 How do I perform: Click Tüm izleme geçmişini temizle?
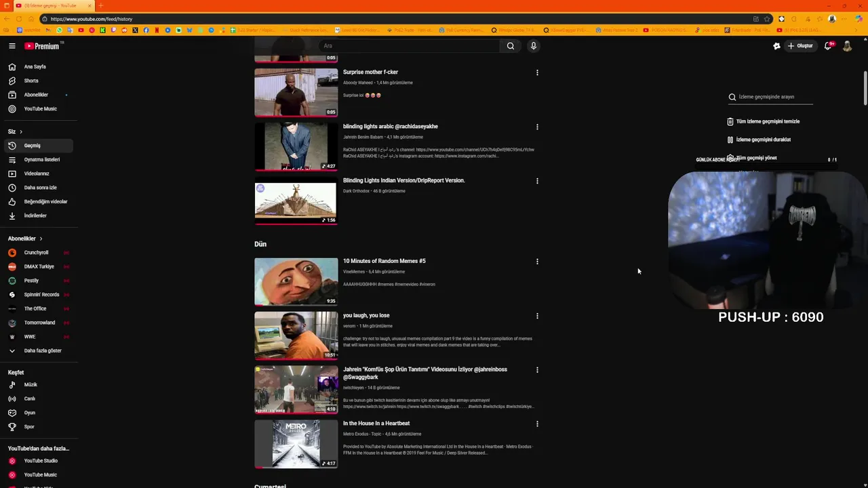(763, 121)
